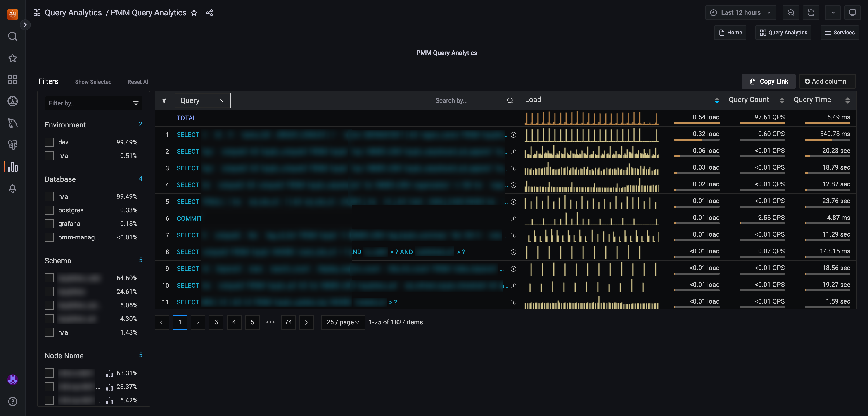Expand the side navigation menu arrow
This screenshot has height=416, width=868.
pyautogui.click(x=25, y=25)
